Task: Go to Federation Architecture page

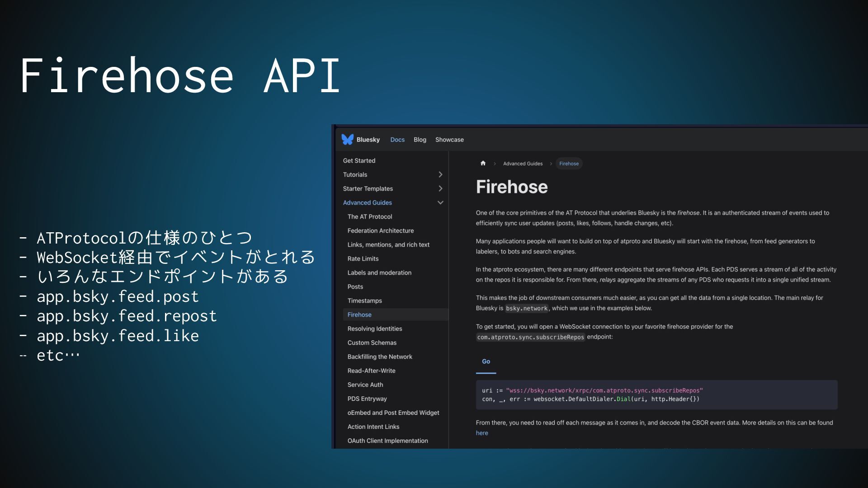Action: click(381, 231)
